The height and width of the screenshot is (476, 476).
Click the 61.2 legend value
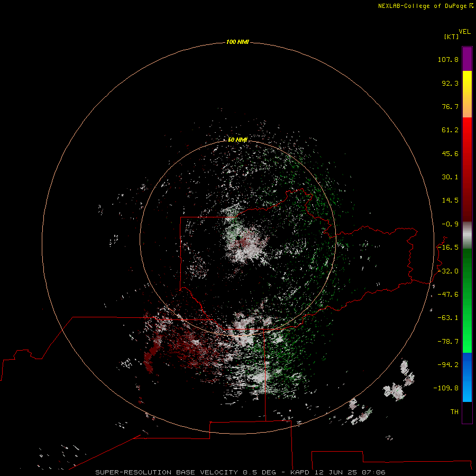pos(450,130)
